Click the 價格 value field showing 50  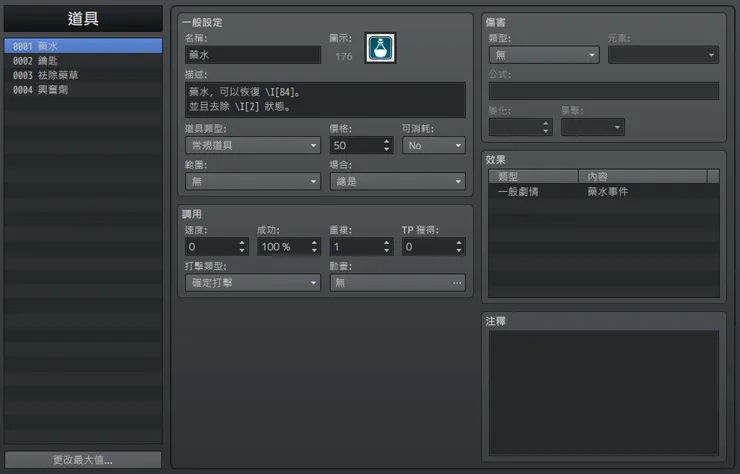point(356,145)
